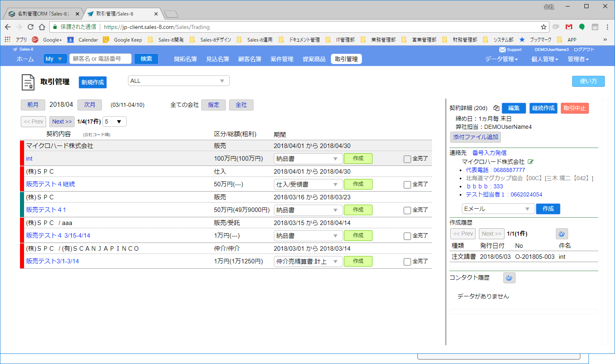Viewport: 615px width, 364px height.
Task: Click the 代表電話 : 0688887777 link
Action: [x=496, y=170]
